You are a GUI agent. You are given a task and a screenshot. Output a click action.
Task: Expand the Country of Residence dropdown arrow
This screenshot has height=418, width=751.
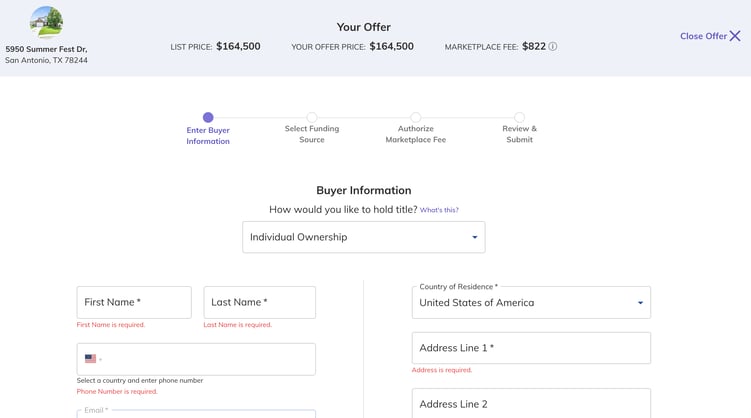coord(640,303)
